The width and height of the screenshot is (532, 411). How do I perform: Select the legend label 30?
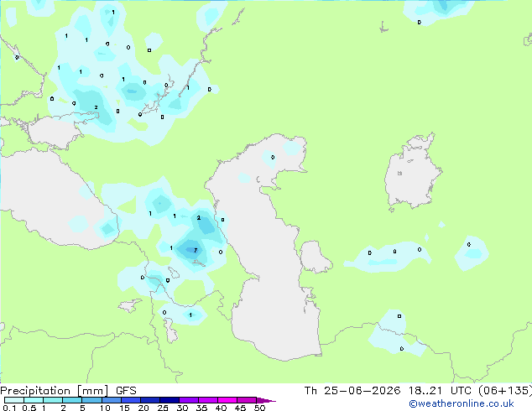pos(182,408)
